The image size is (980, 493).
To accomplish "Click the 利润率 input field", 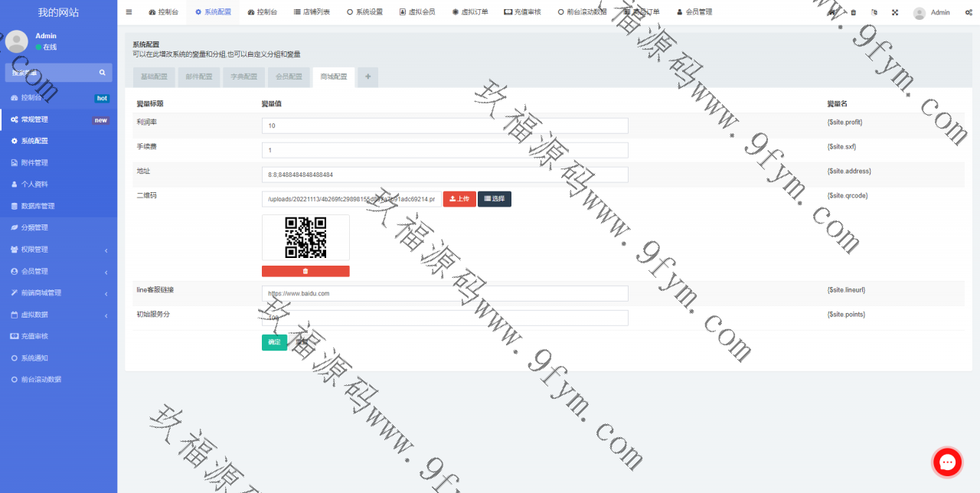I will (444, 126).
